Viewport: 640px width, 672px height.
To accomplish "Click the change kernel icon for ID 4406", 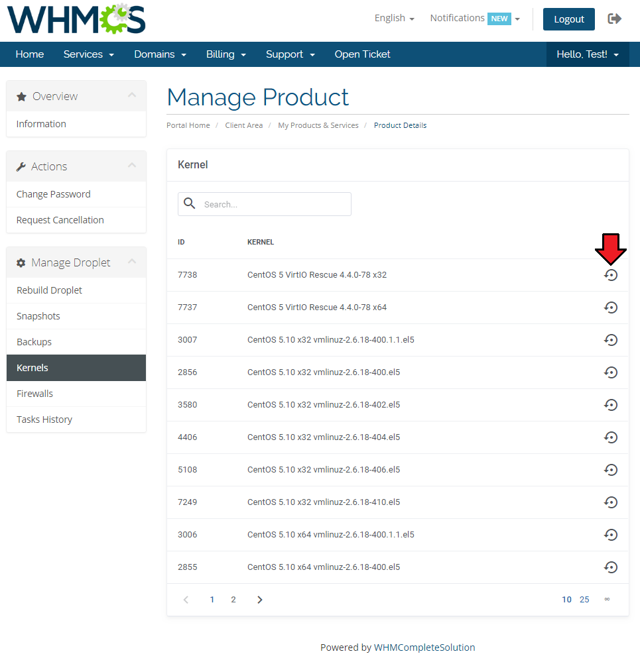I will pyautogui.click(x=611, y=437).
